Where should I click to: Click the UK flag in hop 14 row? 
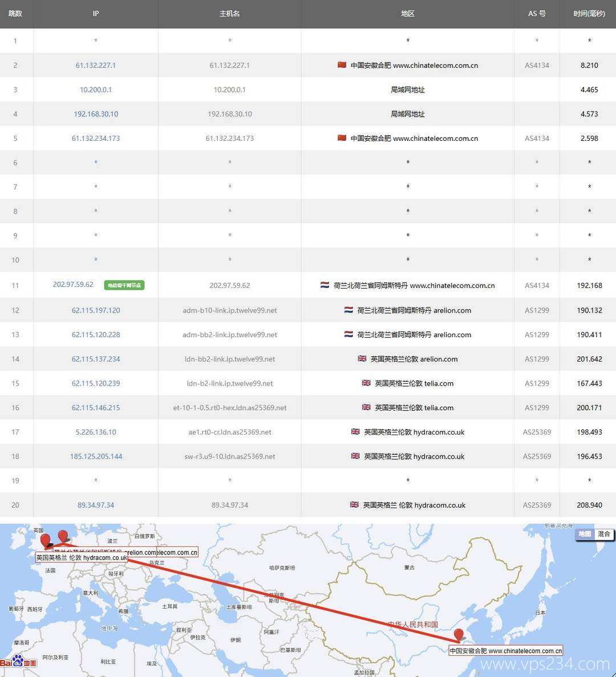[362, 358]
